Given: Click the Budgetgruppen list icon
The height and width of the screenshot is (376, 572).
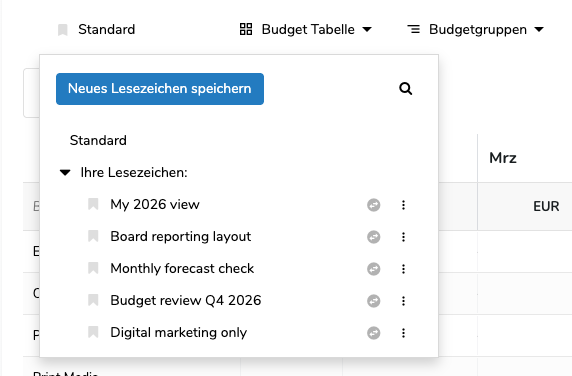Looking at the screenshot, I should point(414,29).
